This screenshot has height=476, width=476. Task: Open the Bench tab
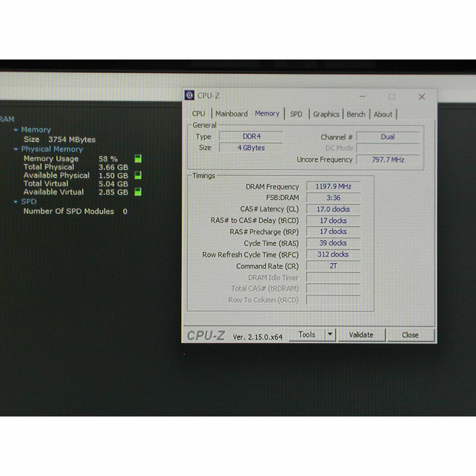tap(356, 114)
